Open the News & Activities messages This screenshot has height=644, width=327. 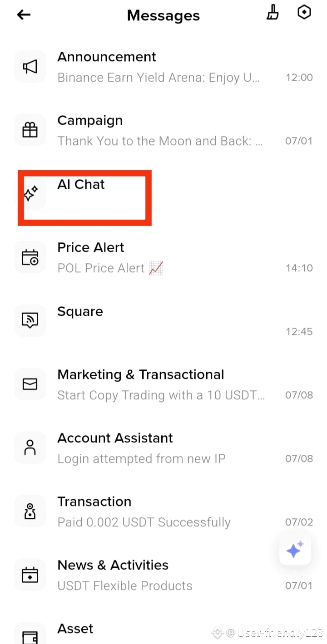163,575
